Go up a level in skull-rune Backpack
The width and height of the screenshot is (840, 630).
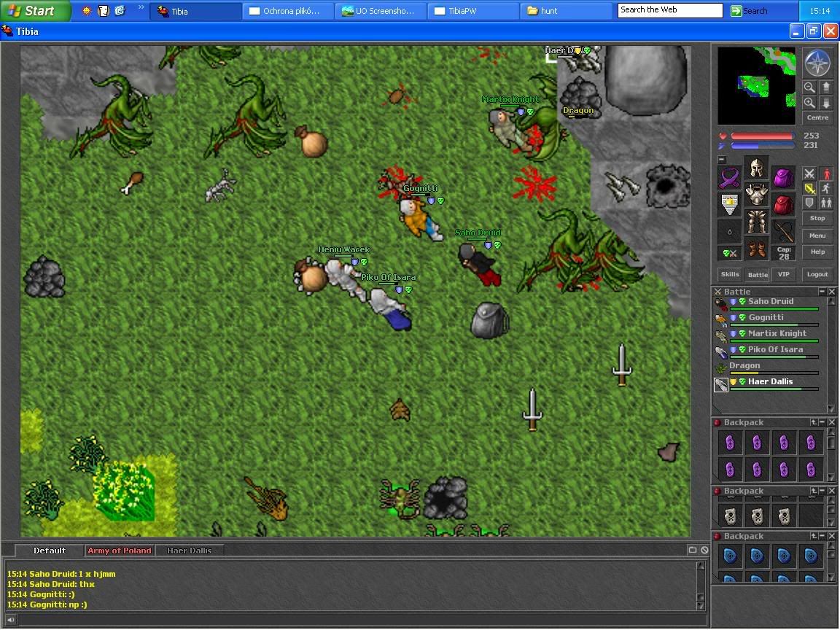[814, 491]
